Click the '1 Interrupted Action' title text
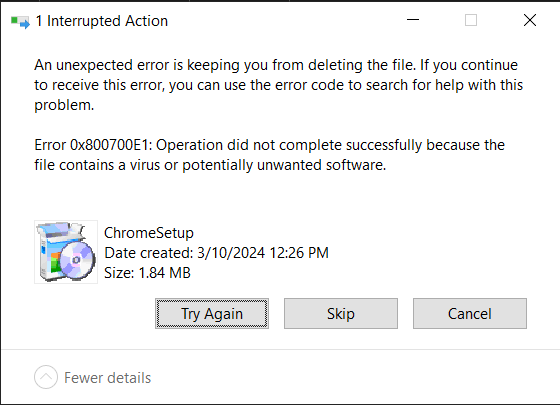 pyautogui.click(x=102, y=21)
